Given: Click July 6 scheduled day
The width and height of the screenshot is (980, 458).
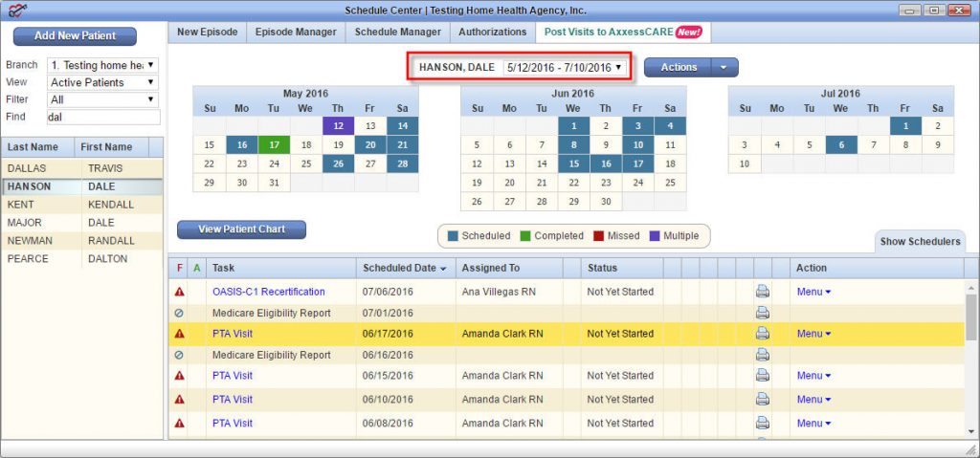Looking at the screenshot, I should (840, 145).
